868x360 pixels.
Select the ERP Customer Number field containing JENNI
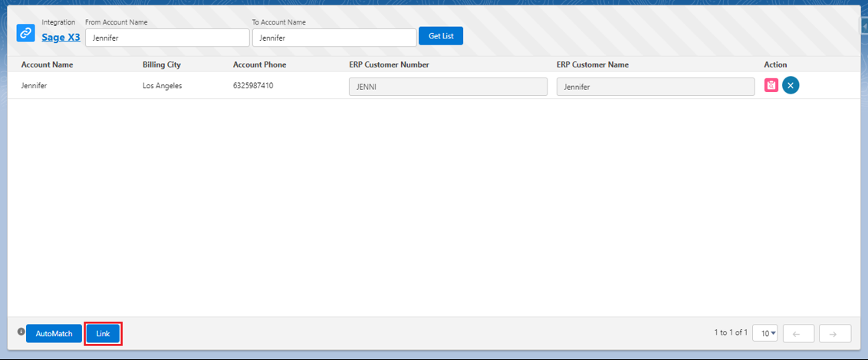tap(448, 87)
